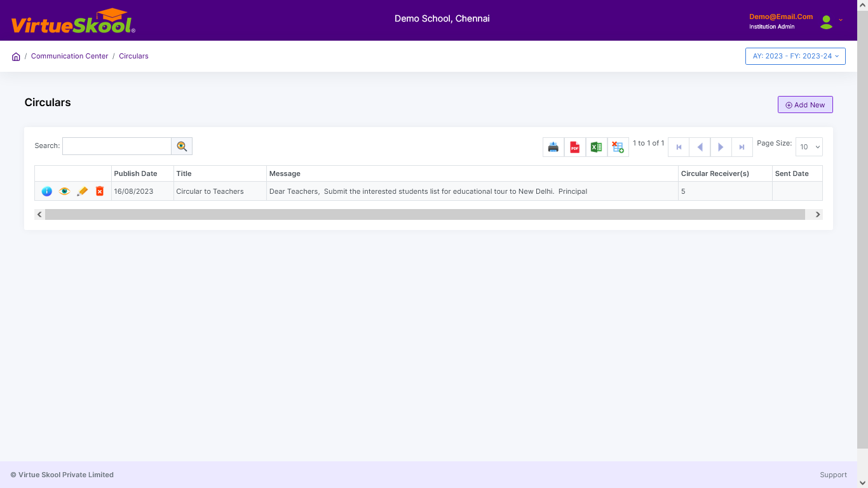868x488 pixels.
Task: Click the Demo School, Chennai heading
Action: (442, 18)
